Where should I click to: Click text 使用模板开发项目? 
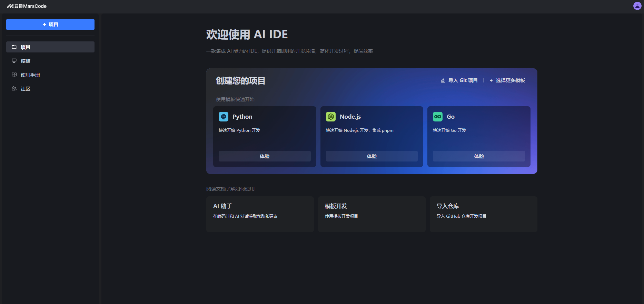pos(341,216)
